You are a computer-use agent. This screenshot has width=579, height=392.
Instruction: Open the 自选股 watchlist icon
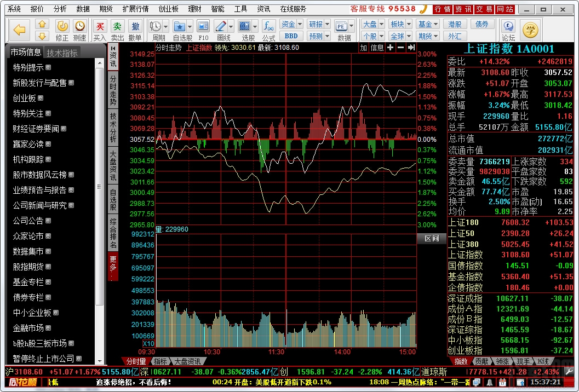tap(180, 27)
